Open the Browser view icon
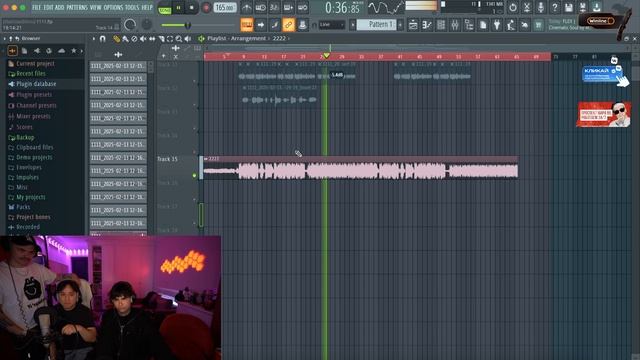The image size is (640, 360). tap(469, 25)
